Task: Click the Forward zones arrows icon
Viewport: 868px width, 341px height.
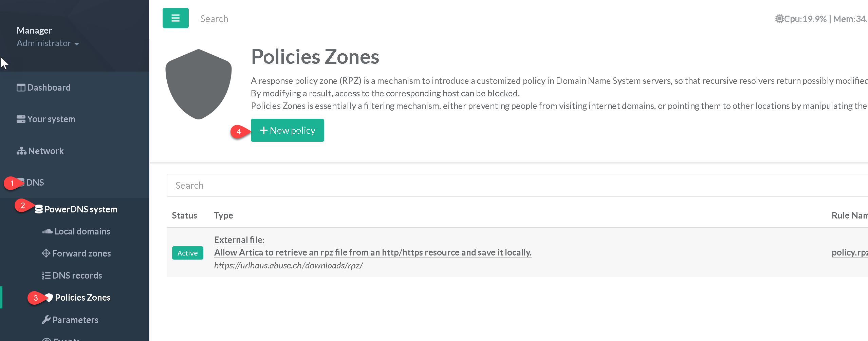Action: point(46,253)
